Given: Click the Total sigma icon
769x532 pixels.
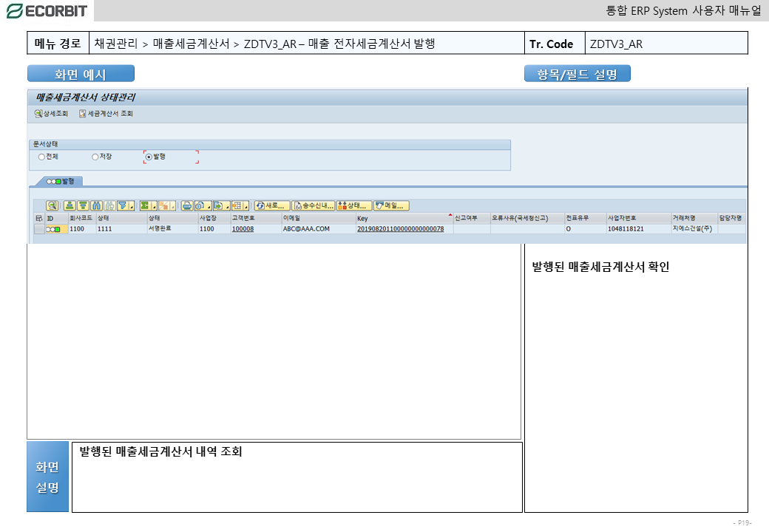Looking at the screenshot, I should [145, 205].
